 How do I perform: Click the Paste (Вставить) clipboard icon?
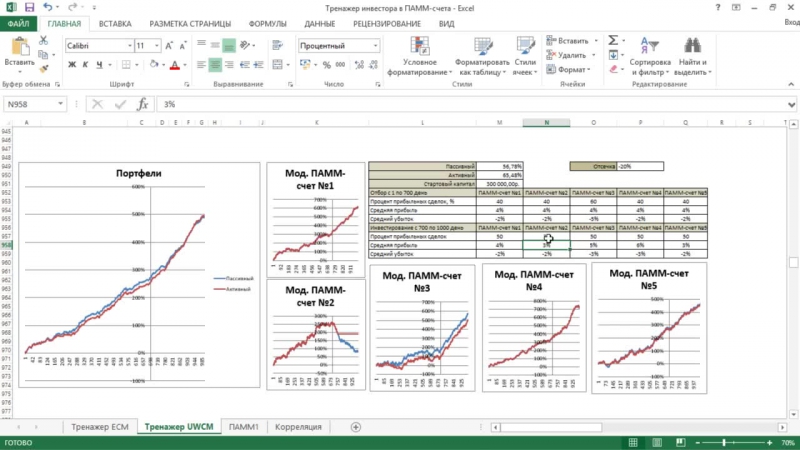click(x=19, y=47)
